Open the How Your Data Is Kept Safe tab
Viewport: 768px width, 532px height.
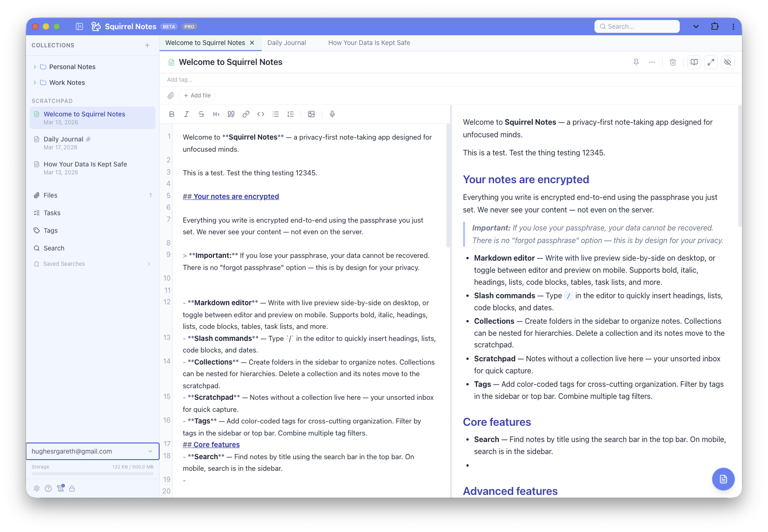pos(369,43)
